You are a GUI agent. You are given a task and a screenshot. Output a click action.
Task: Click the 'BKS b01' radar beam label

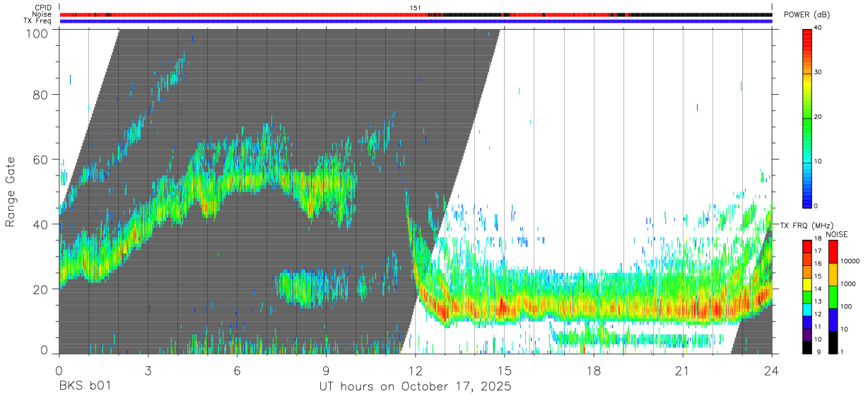click(x=84, y=387)
